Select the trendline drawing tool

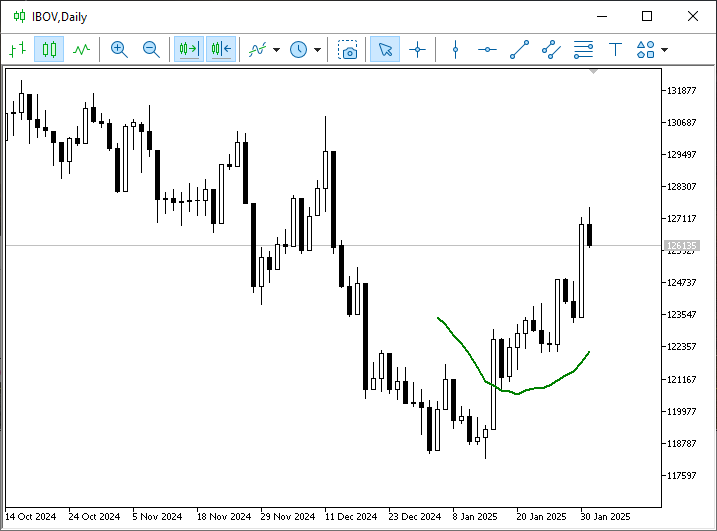tap(519, 49)
